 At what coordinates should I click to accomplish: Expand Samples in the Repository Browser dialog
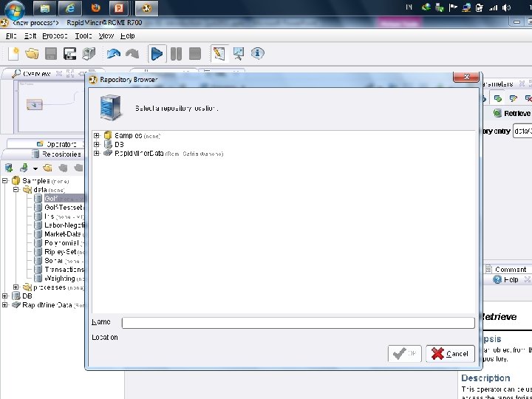[97, 136]
